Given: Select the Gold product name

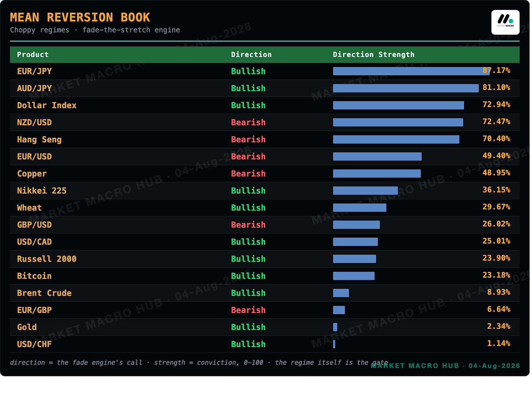Looking at the screenshot, I should point(27,327).
